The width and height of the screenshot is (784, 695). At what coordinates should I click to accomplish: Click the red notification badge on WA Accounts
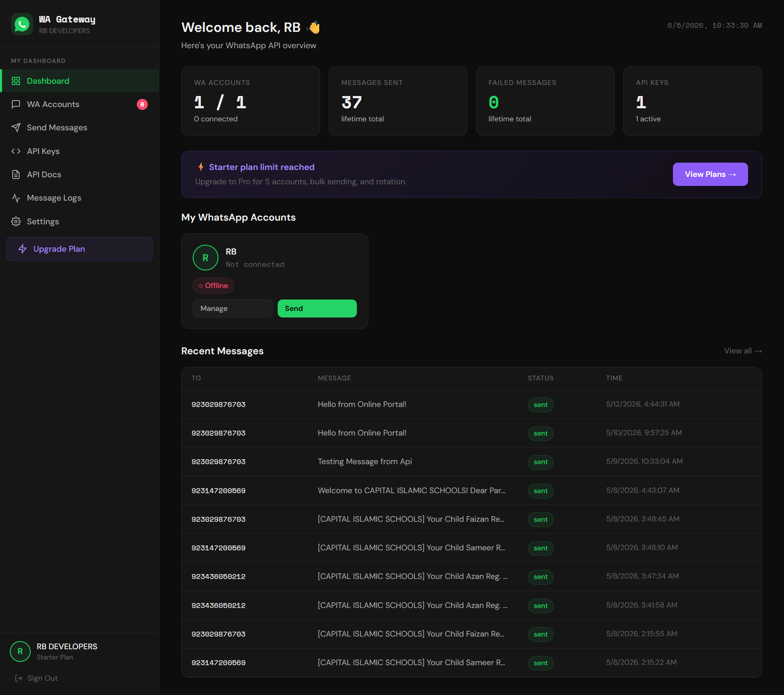coord(142,105)
